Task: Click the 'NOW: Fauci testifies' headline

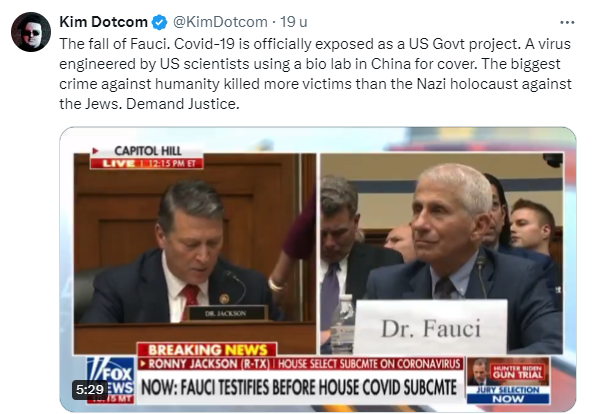Action: pyautogui.click(x=299, y=388)
